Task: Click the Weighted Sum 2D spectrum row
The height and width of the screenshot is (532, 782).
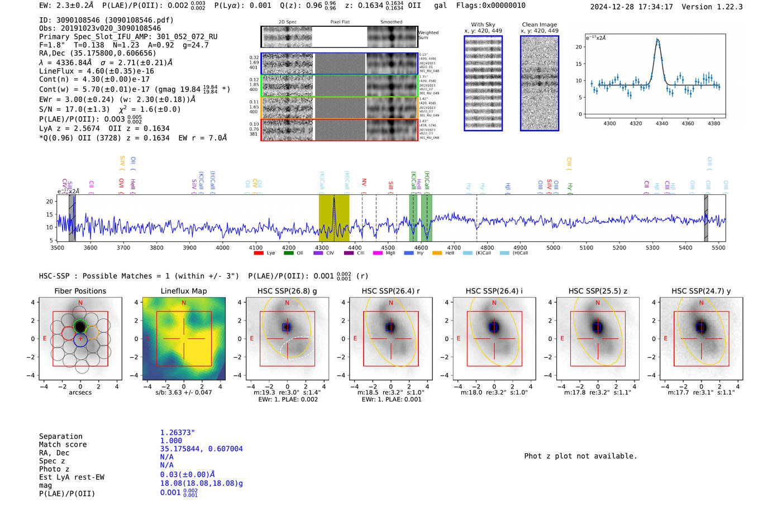Action: pyautogui.click(x=339, y=37)
